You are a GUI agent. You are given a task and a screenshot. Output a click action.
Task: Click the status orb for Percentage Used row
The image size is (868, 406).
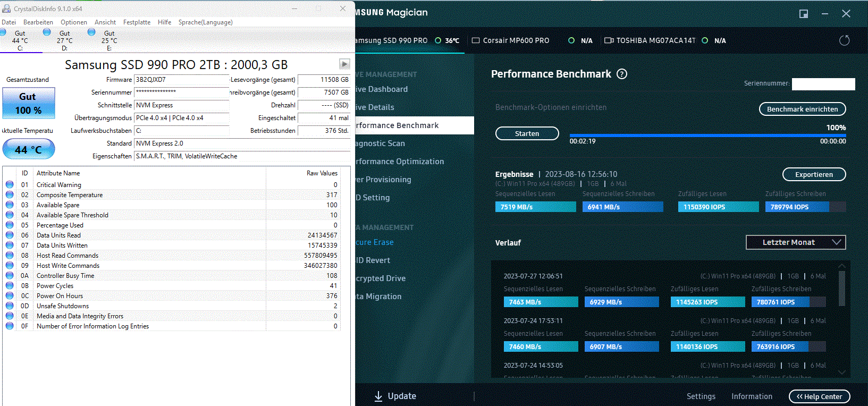[10, 225]
